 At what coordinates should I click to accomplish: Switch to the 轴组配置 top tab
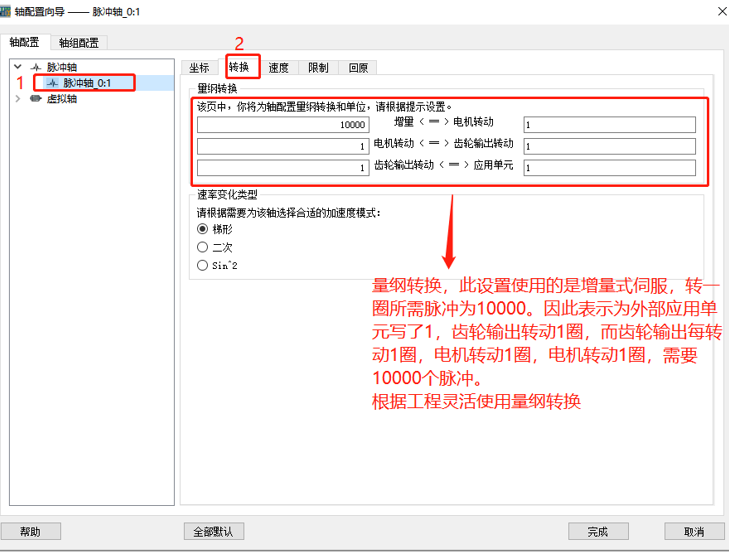point(79,43)
